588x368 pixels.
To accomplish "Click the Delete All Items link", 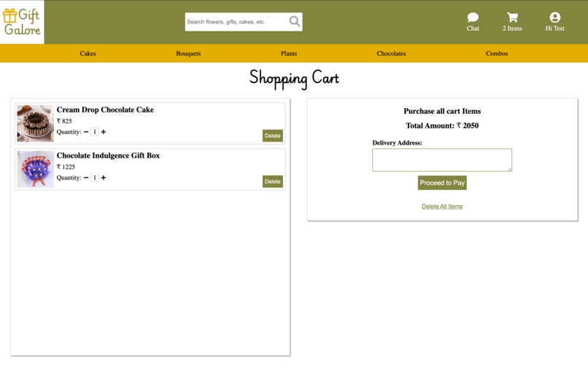I will coord(442,207).
